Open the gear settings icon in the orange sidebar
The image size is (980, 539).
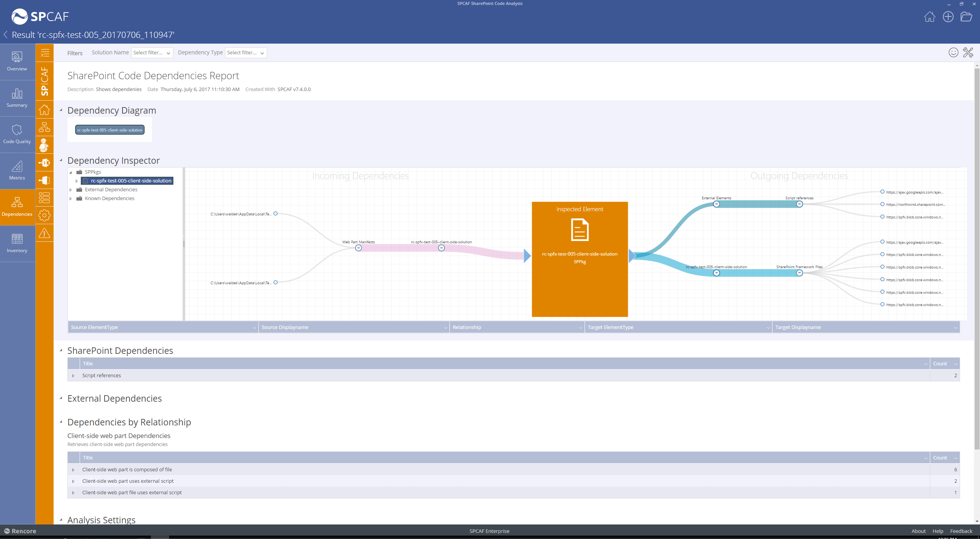pos(44,215)
